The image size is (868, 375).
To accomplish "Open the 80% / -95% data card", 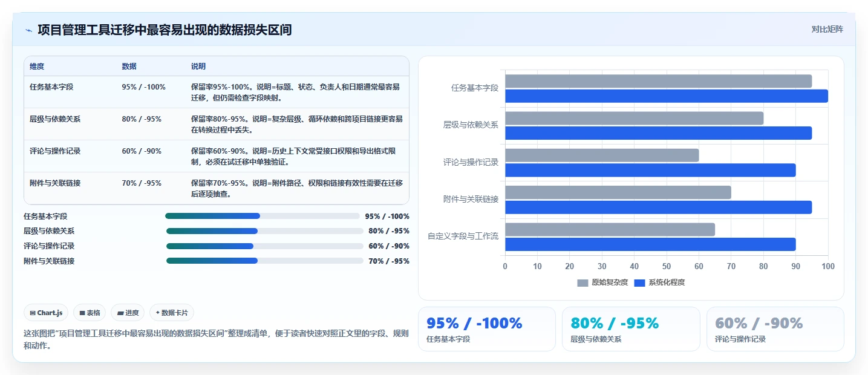I will (x=631, y=329).
